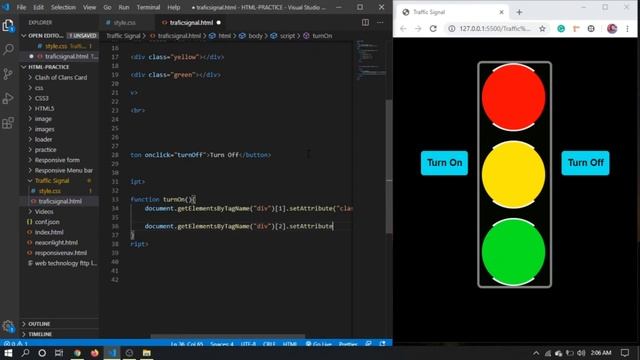Collapse the Traffic Signal folder
640x360 pixels.
(60, 180)
